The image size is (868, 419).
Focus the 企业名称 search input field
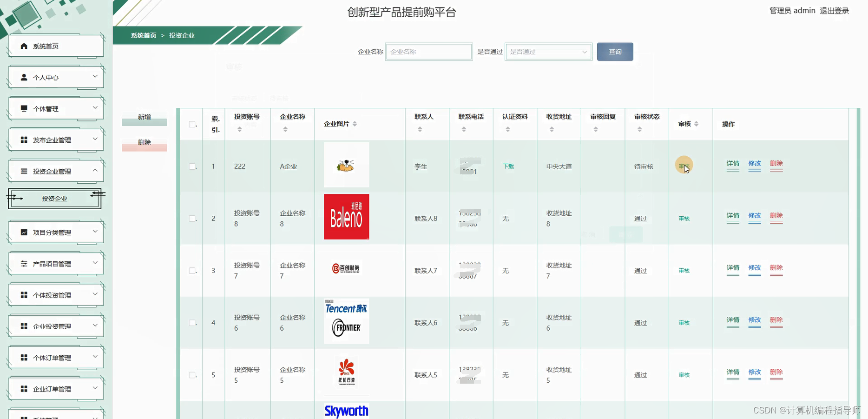429,52
